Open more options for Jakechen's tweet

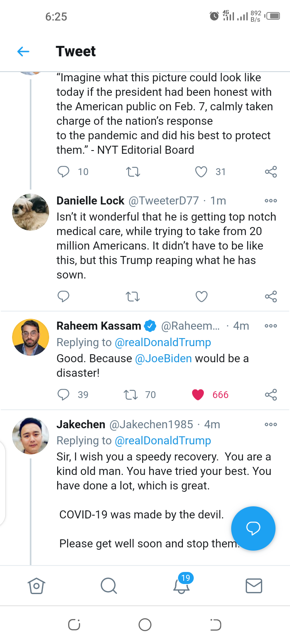[271, 424]
